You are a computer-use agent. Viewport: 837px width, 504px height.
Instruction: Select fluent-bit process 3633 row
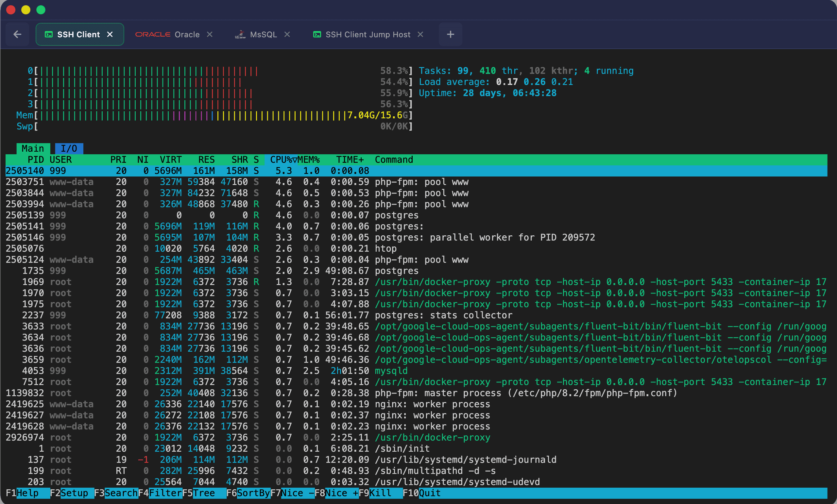tap(416, 326)
